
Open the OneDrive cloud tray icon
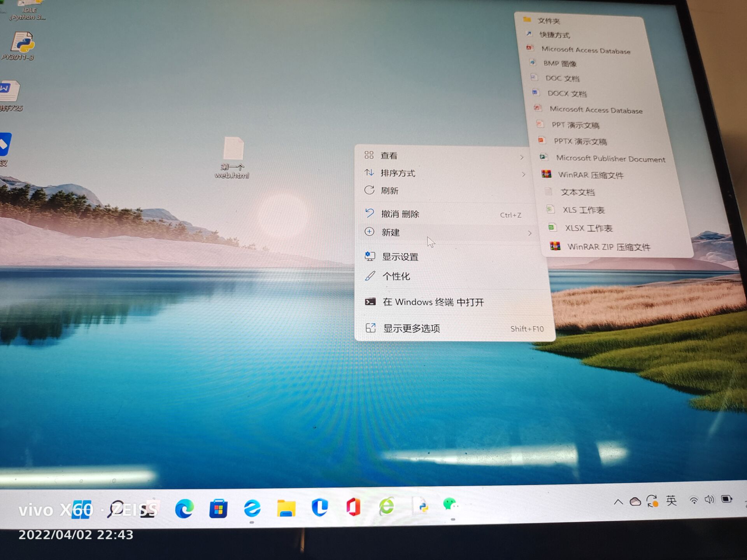coord(635,501)
